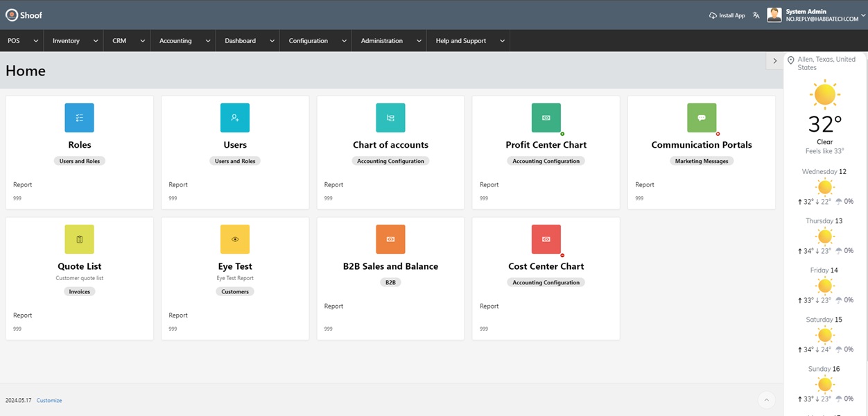Image resolution: width=868 pixels, height=416 pixels.
Task: Open the Eye Test tile icon
Action: pos(235,239)
